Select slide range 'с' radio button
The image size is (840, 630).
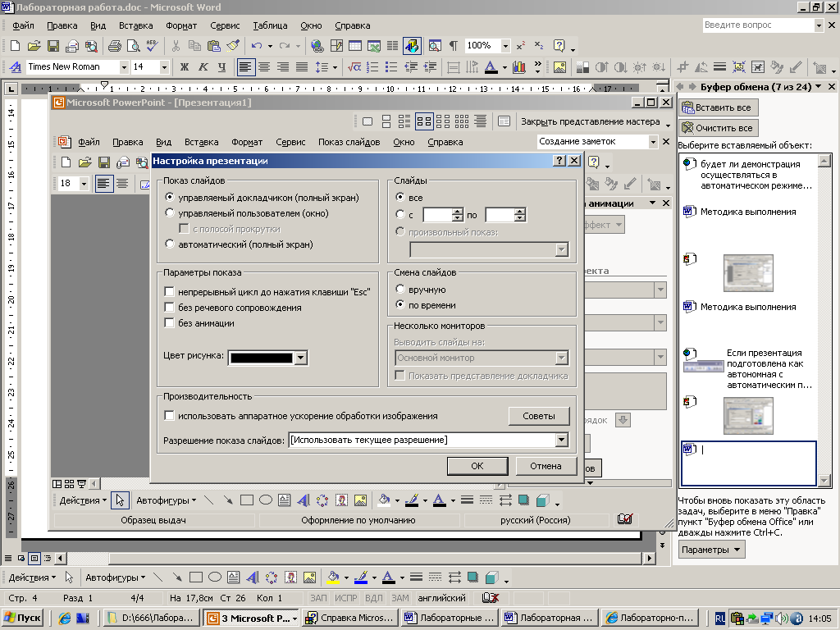pos(399,214)
